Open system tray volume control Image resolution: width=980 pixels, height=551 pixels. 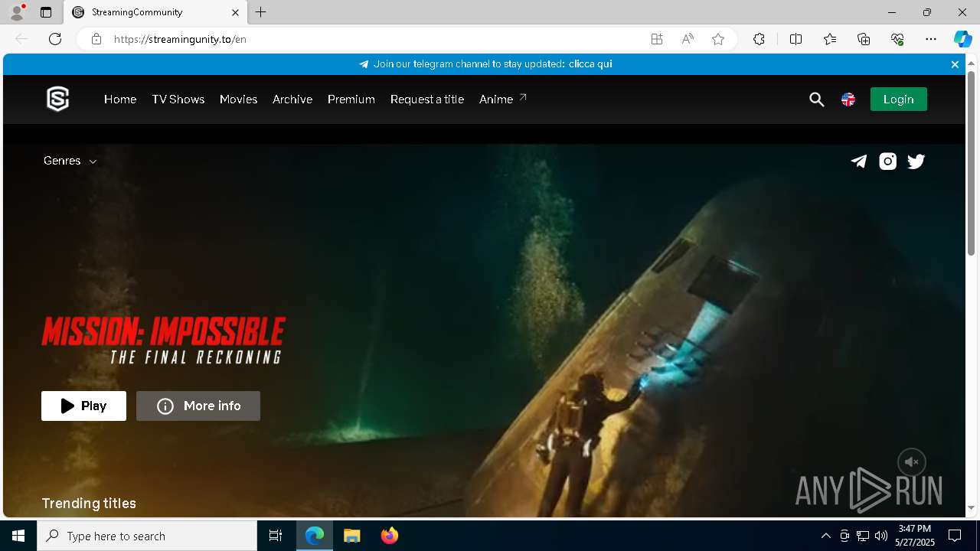tap(881, 536)
